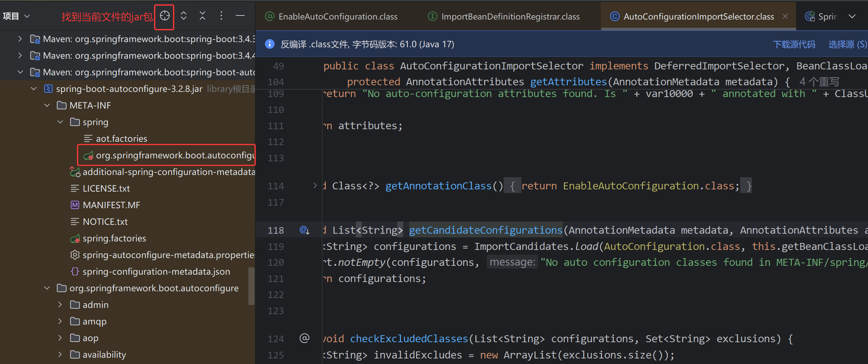Open the 项目 view dropdown
This screenshot has height=364, width=868.
(x=16, y=16)
